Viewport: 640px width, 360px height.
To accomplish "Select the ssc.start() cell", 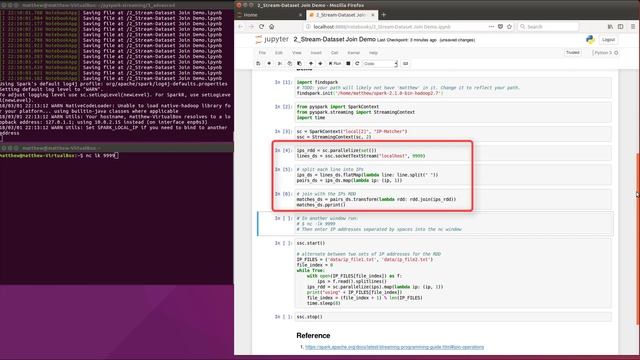I will click(453, 273).
